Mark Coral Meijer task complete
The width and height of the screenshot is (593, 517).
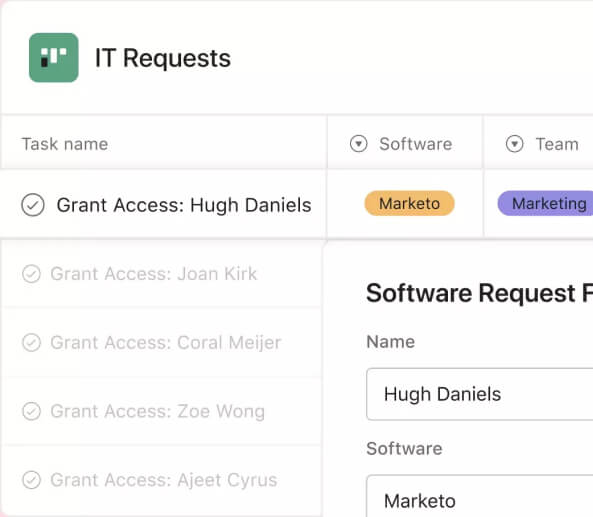pyautogui.click(x=31, y=343)
